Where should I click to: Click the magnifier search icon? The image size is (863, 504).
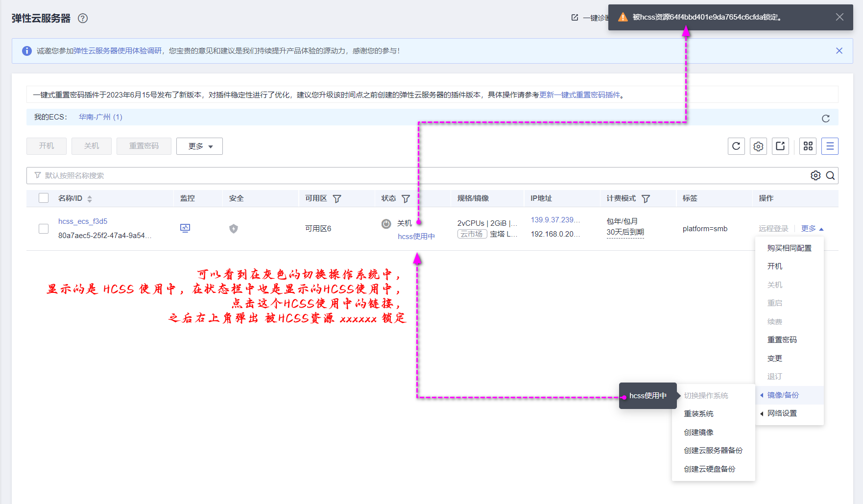[830, 175]
